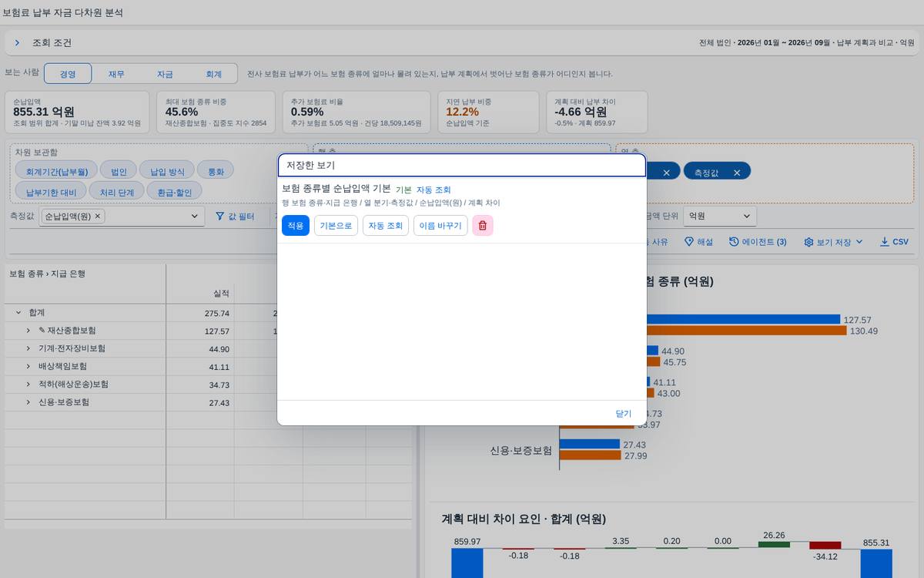Set the saved view as default with 기본으로
Screen dimensions: 924x578
point(336,225)
